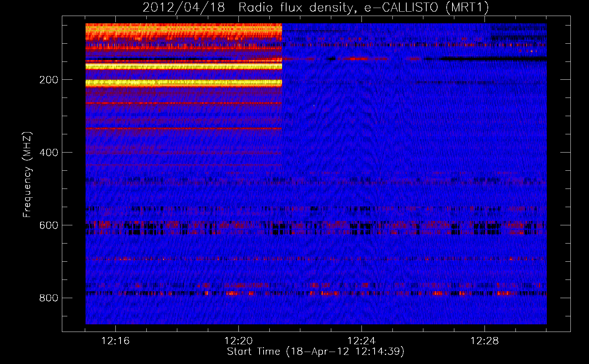The height and width of the screenshot is (364, 589).
Task: Click the 400 frequency tick label
Action: click(49, 153)
